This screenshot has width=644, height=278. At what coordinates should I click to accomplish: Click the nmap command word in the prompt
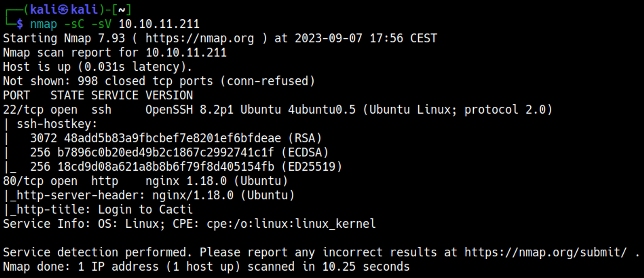coord(43,24)
